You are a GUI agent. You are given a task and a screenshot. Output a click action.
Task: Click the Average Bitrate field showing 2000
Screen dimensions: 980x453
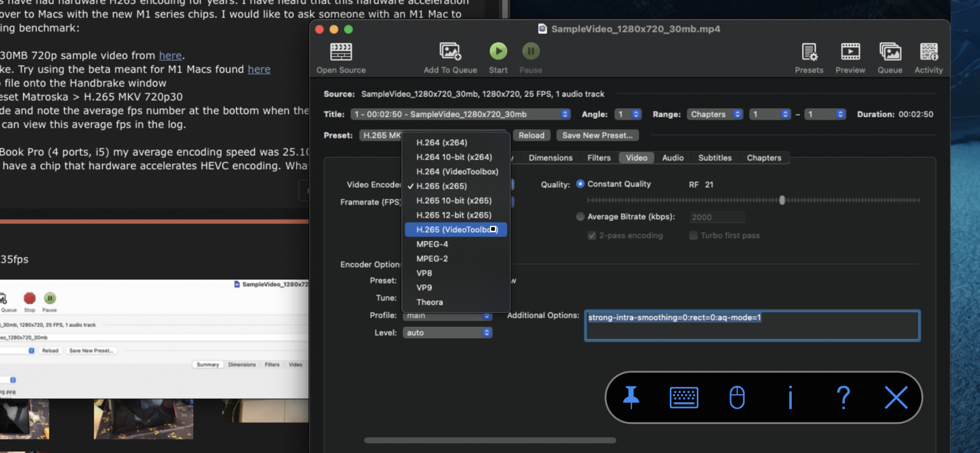click(x=717, y=217)
